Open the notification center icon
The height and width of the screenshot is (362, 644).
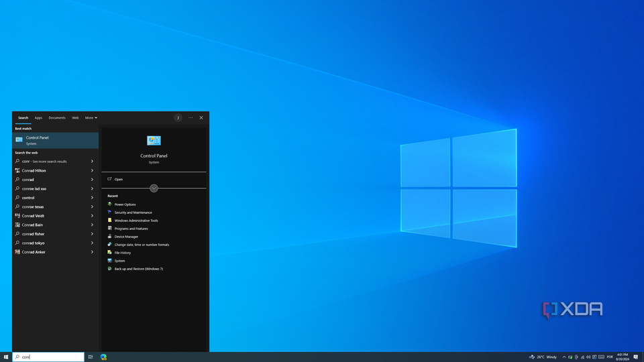click(635, 357)
